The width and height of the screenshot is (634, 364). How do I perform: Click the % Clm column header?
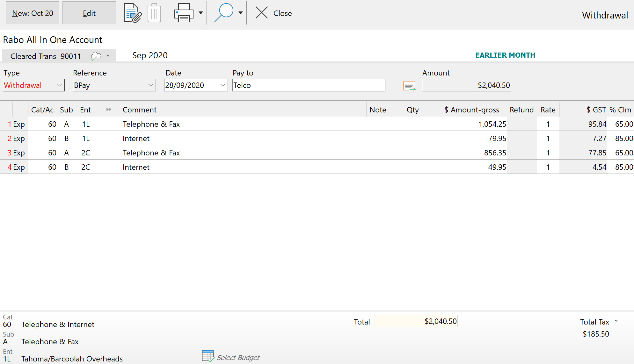620,110
